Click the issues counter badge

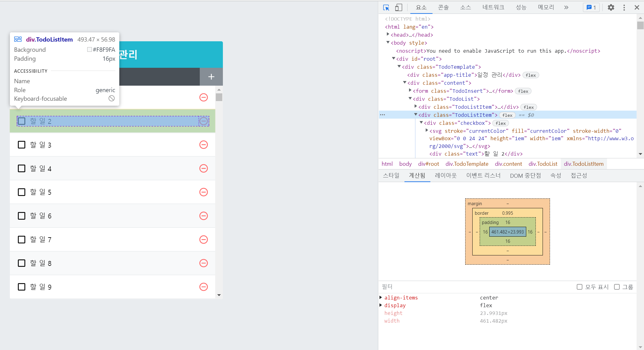point(591,7)
